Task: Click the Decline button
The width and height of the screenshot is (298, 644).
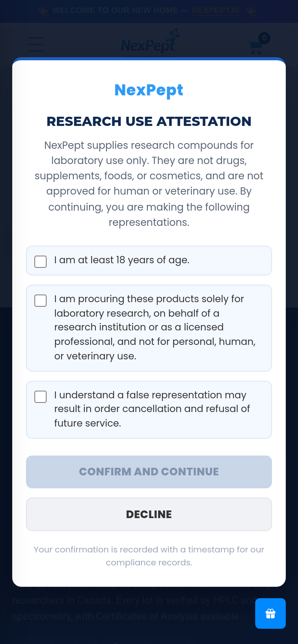Action: 149,514
